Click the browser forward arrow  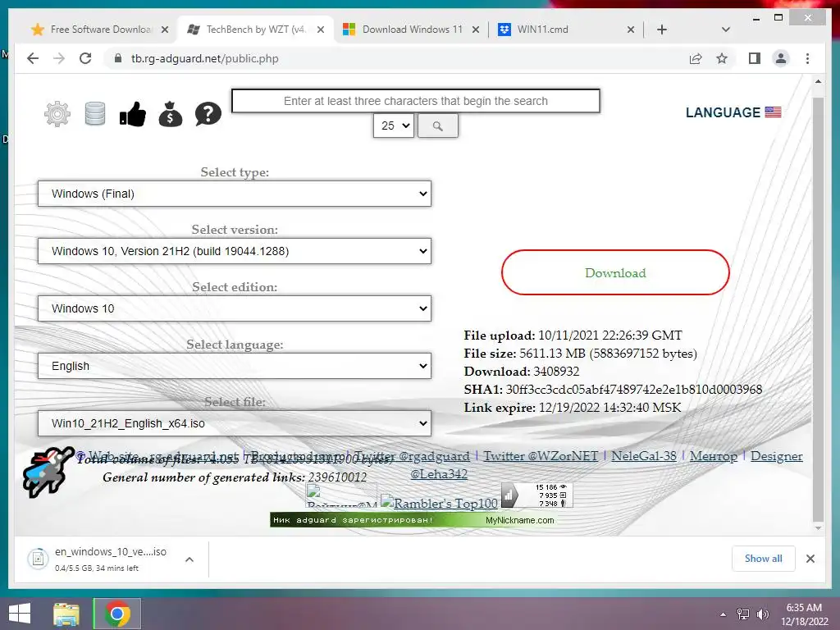pyautogui.click(x=59, y=58)
